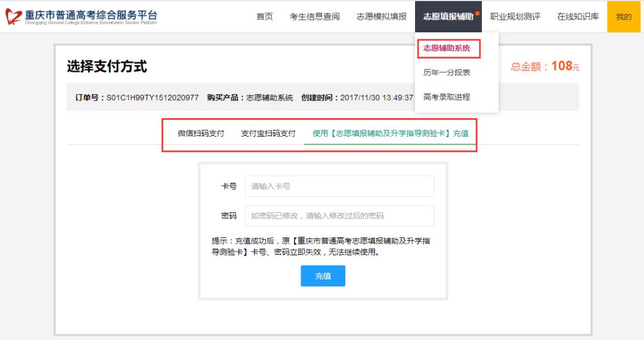Screen dimensions: 644x340
Task: Click the 重庆市普通高考综合服务平台 site title
Action: [91, 15]
